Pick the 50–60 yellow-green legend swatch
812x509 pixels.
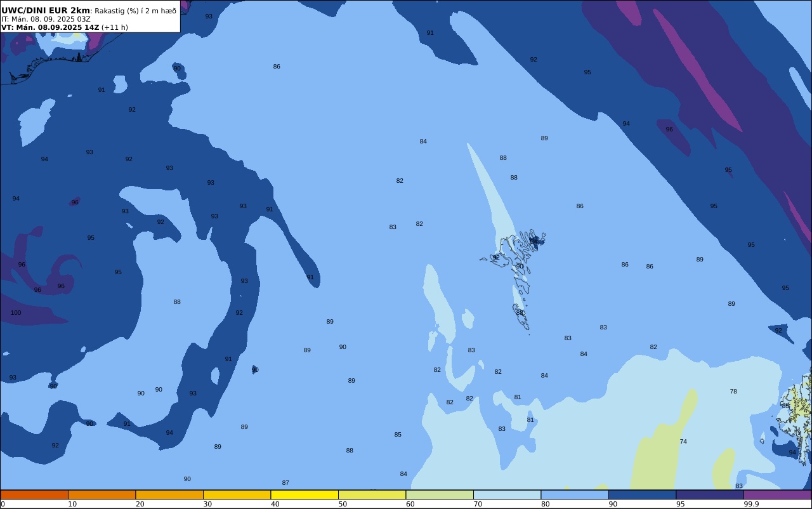tap(372, 494)
